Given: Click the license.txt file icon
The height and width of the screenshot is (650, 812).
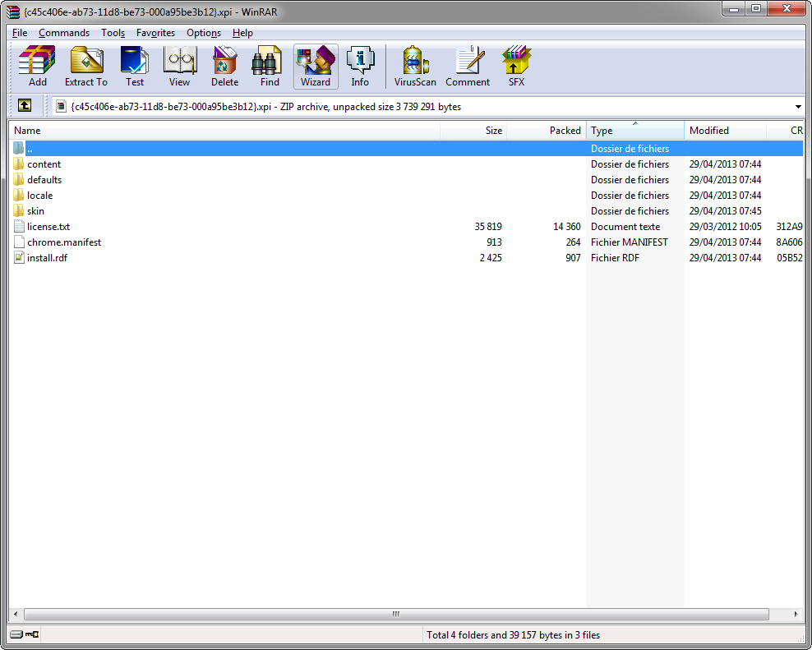Looking at the screenshot, I should pos(19,226).
